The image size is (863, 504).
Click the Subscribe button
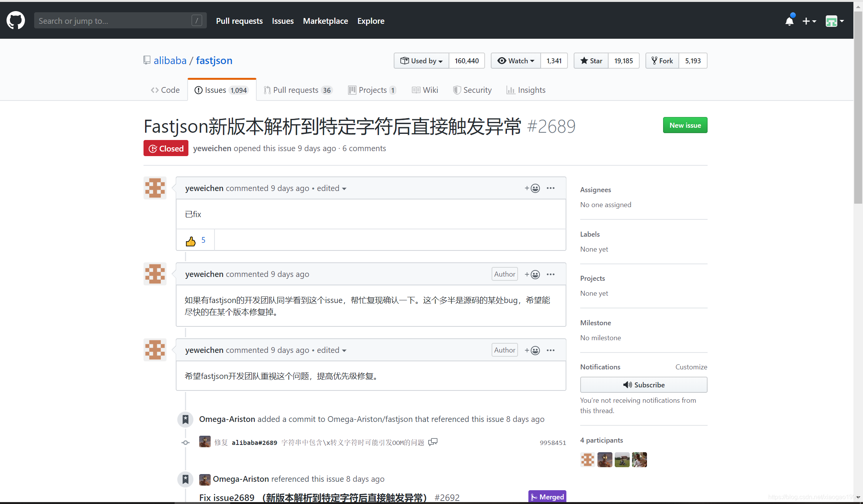644,385
